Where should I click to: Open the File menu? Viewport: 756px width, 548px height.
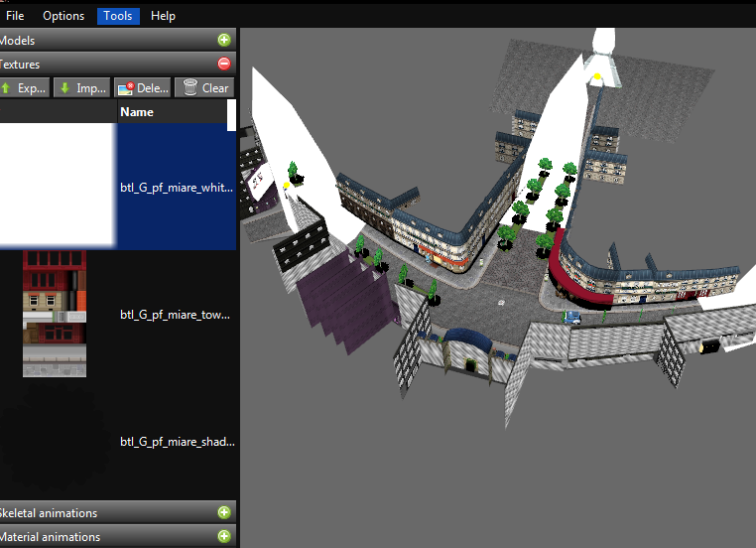(15, 16)
